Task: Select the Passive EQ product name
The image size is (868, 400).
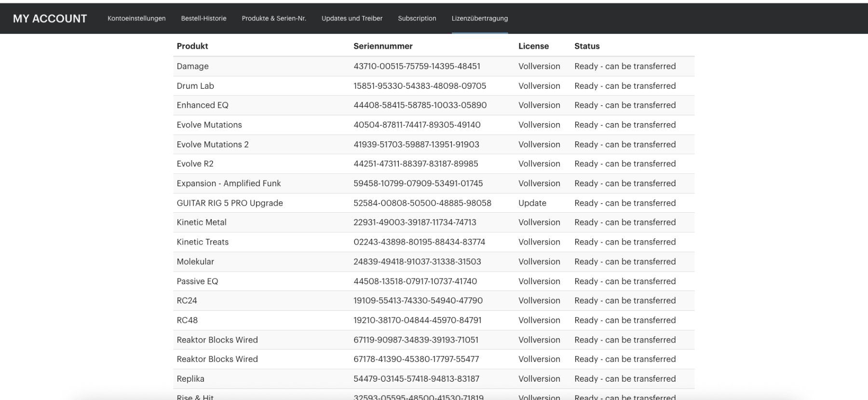Action: [x=197, y=281]
